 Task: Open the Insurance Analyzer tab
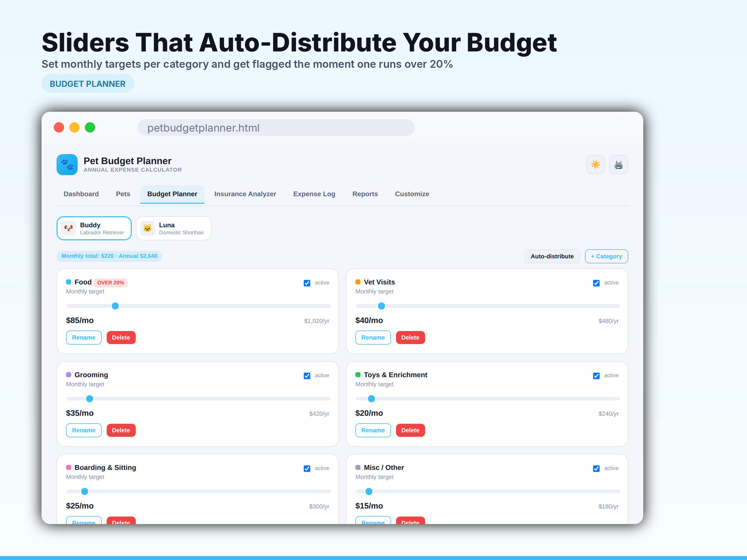tap(245, 194)
